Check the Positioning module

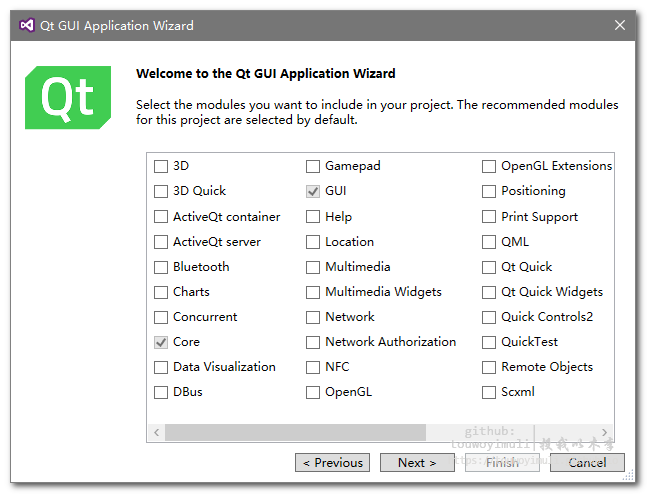point(489,191)
